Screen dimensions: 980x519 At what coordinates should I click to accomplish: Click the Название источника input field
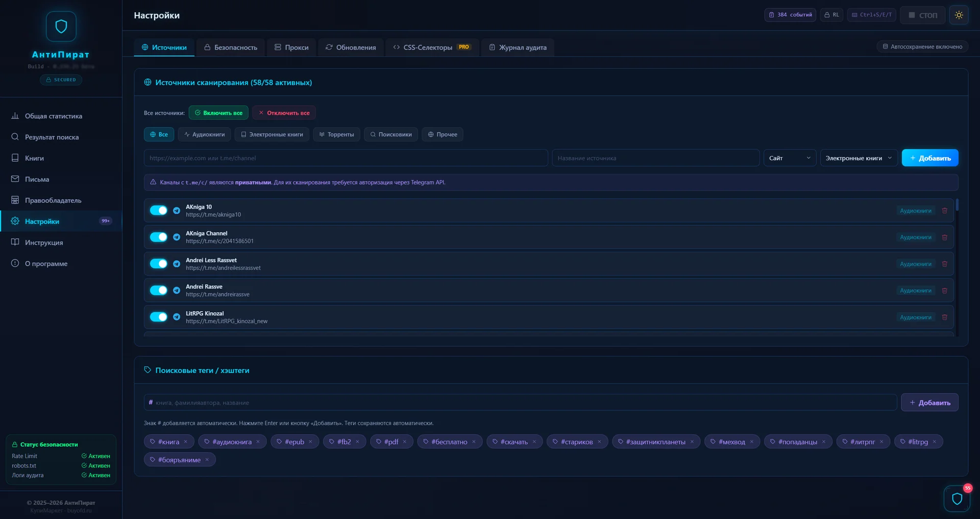coord(655,158)
